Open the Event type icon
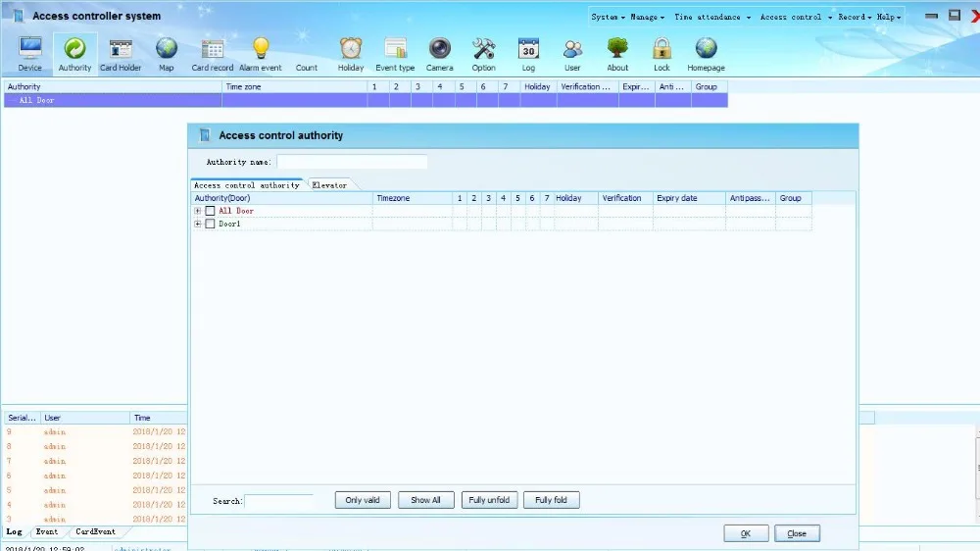This screenshot has height=551, width=980. [x=395, y=54]
